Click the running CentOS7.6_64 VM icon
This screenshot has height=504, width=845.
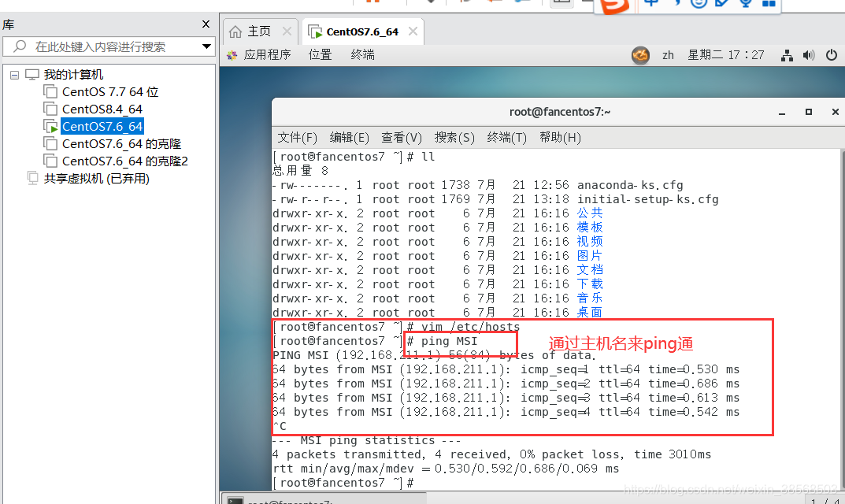click(x=50, y=126)
